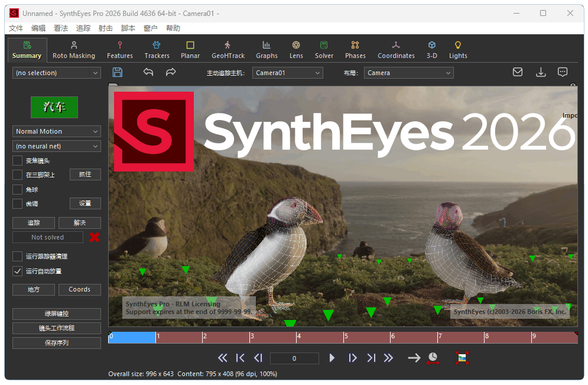The width and height of the screenshot is (588, 385).
Task: Enable the 变焦镜头 checkbox
Action: (18, 161)
